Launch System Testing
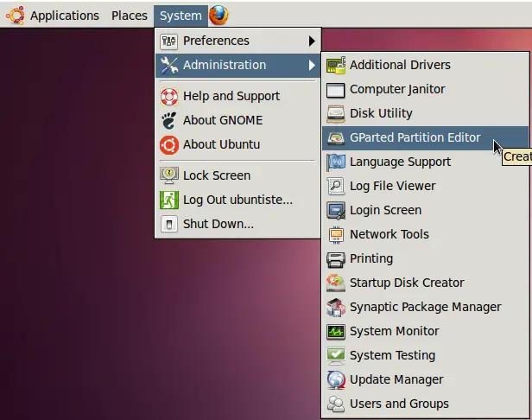The width and height of the screenshot is (532, 420). [x=426, y=355]
